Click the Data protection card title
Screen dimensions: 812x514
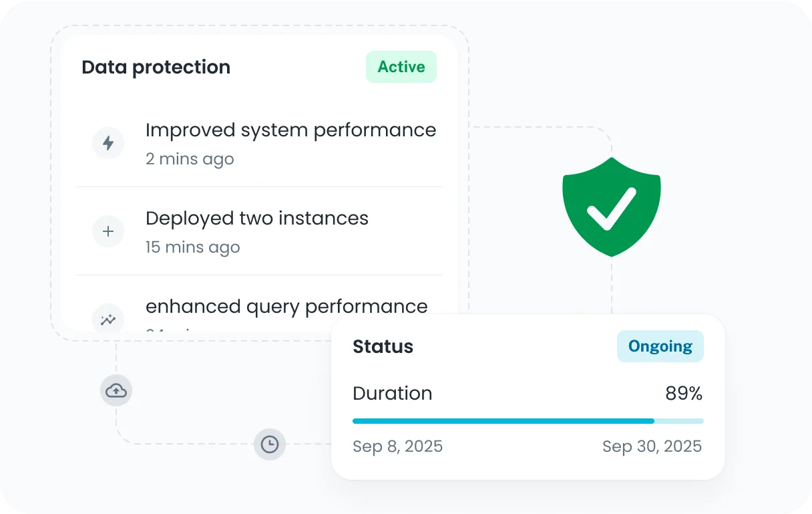click(156, 67)
